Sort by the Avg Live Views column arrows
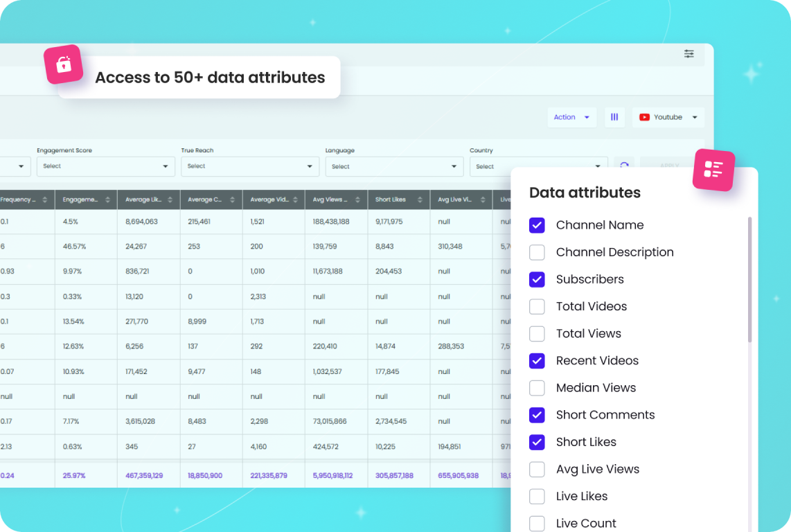This screenshot has height=532, width=791. tap(483, 200)
